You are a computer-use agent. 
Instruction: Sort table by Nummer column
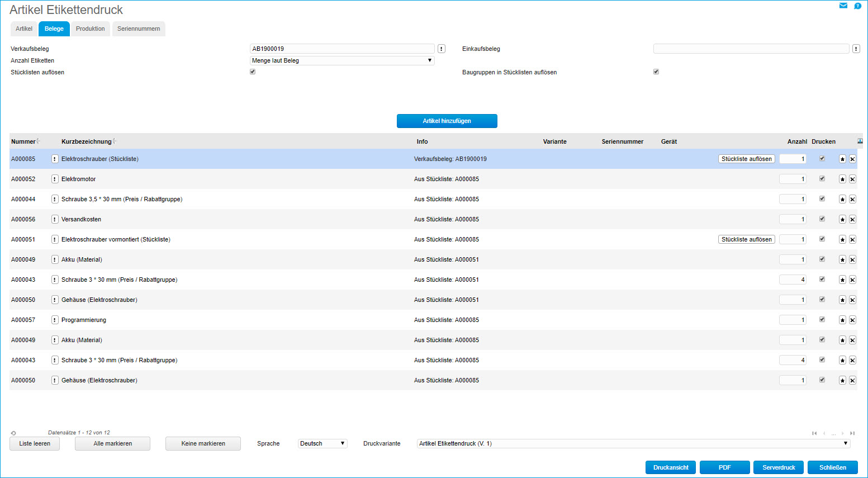tap(23, 141)
